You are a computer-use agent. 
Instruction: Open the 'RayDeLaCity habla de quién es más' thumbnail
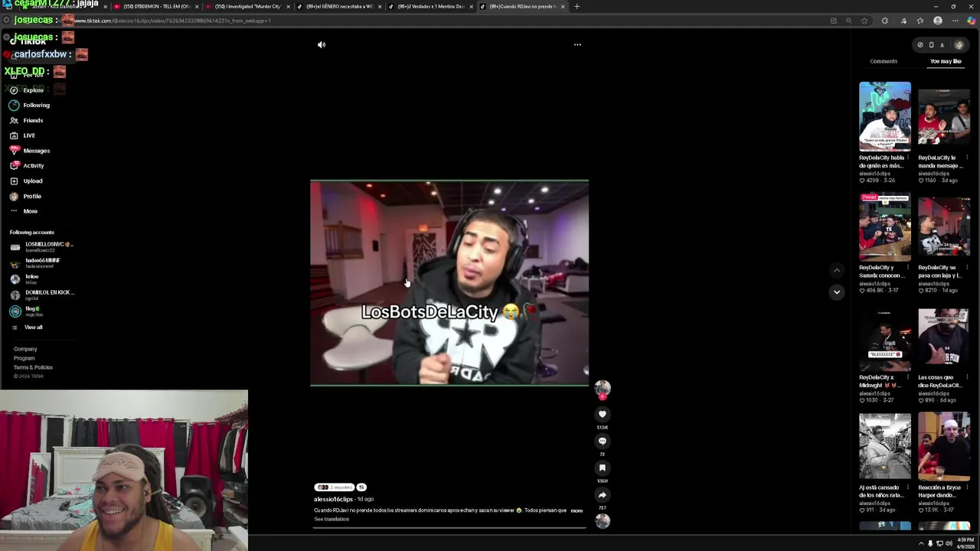click(x=885, y=115)
